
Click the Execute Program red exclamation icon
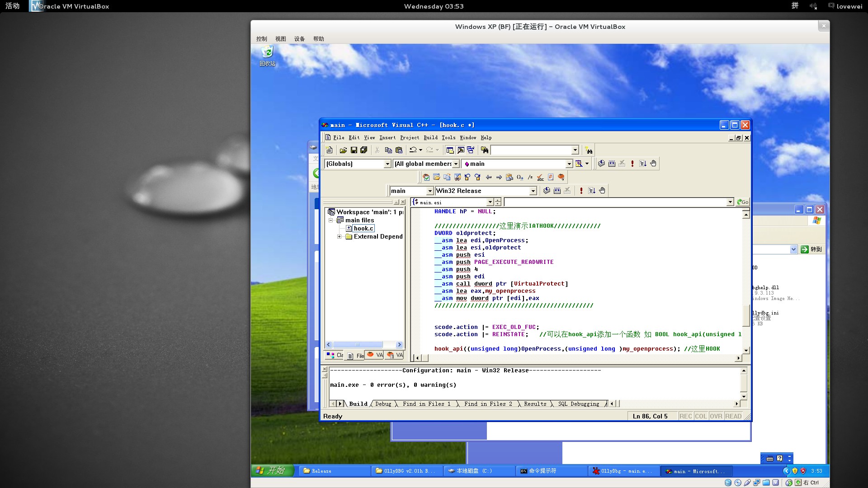tap(632, 164)
